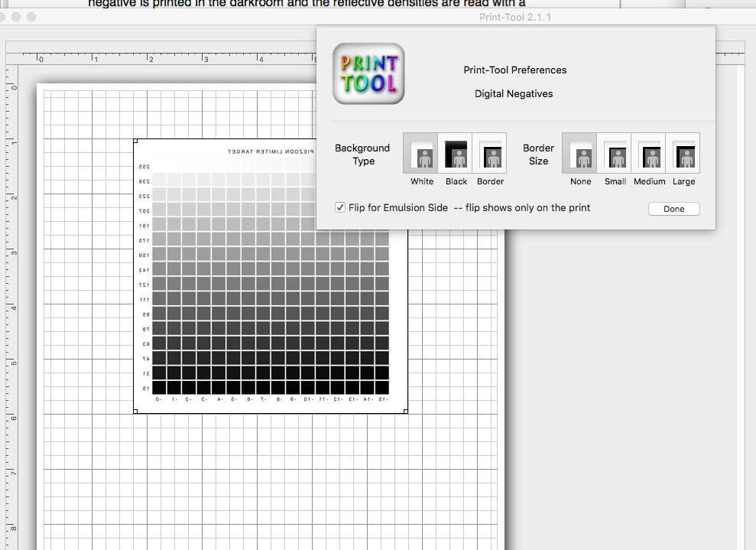The height and width of the screenshot is (550, 756).
Task: Click the image's bottom-right corner handle
Action: tap(405, 412)
